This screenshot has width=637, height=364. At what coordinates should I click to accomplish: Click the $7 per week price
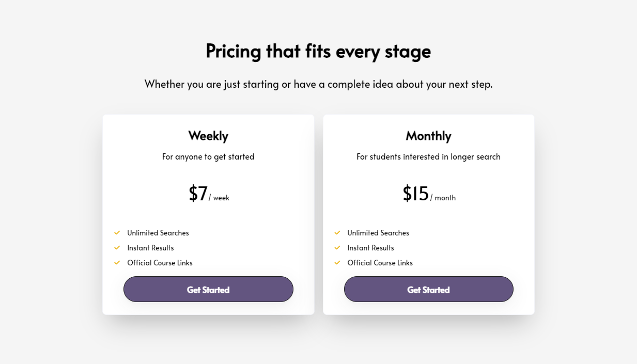pos(208,194)
